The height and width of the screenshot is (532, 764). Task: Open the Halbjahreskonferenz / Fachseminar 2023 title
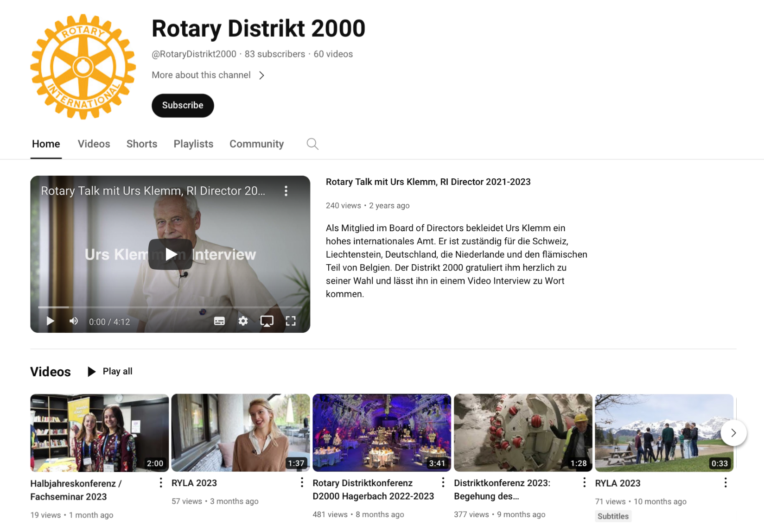76,490
